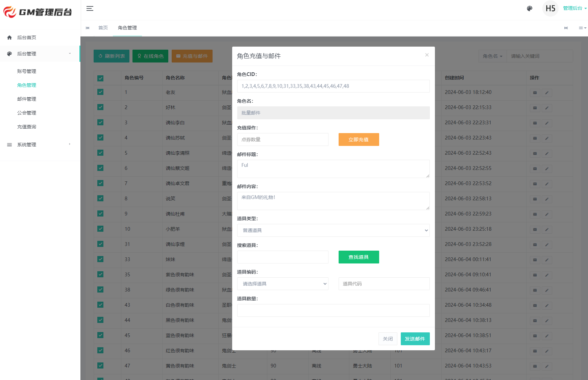
Task: Click the 邮件内容 textarea
Action: (x=333, y=201)
